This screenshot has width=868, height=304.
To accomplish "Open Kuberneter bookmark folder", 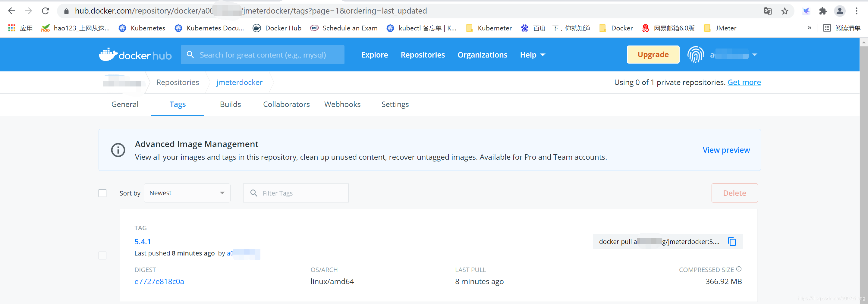I will pyautogui.click(x=489, y=28).
